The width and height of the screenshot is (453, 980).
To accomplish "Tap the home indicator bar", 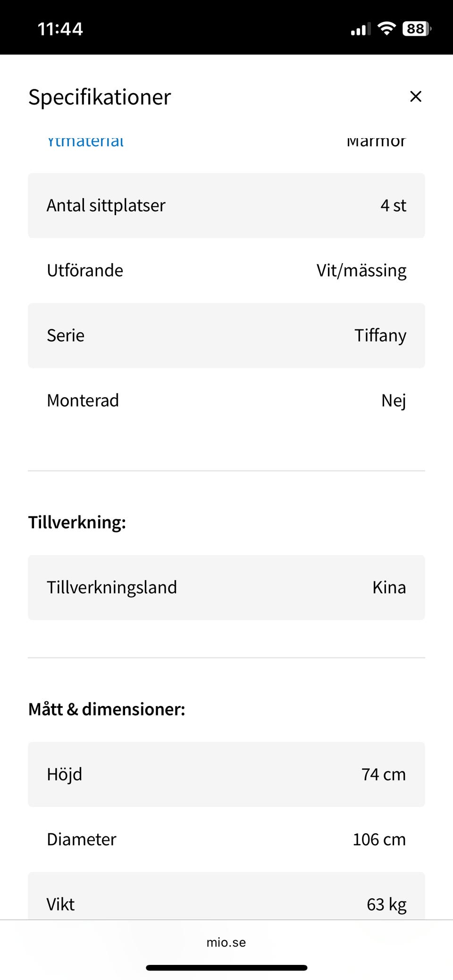I will 226,968.
